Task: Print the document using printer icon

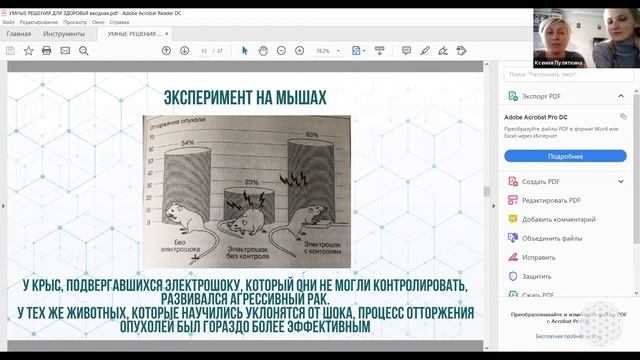Action: tap(47, 51)
